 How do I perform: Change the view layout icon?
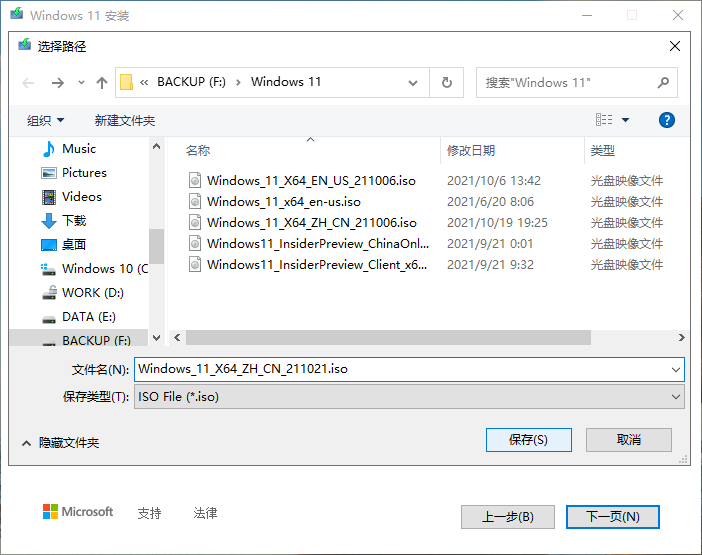pyautogui.click(x=604, y=120)
